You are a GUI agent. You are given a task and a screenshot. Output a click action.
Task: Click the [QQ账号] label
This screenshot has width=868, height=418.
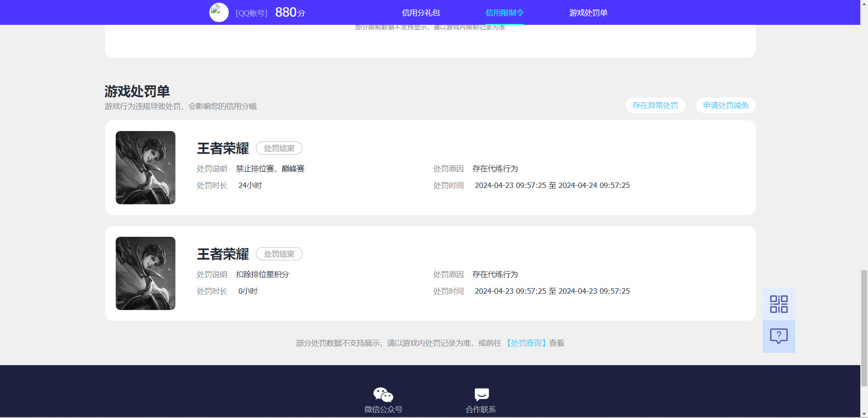(x=251, y=13)
